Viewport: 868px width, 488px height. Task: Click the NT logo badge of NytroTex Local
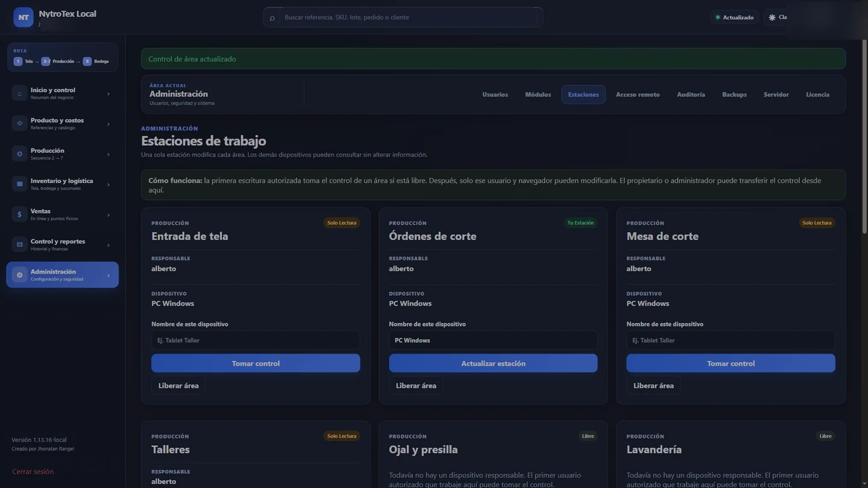pos(24,17)
